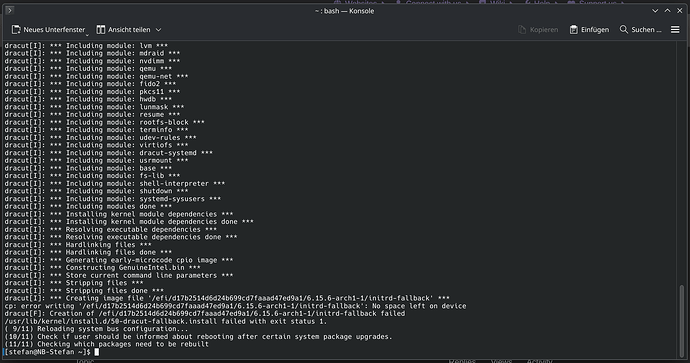
Task: Open the Wiki menu behind the window
Action: tap(497, 3)
